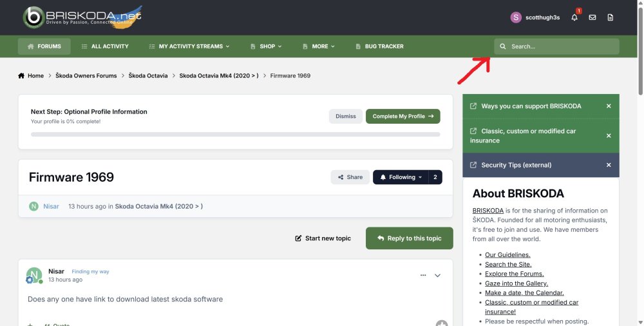This screenshot has width=644, height=326.
Task: Go to the Forums tab
Action: pyautogui.click(x=44, y=46)
